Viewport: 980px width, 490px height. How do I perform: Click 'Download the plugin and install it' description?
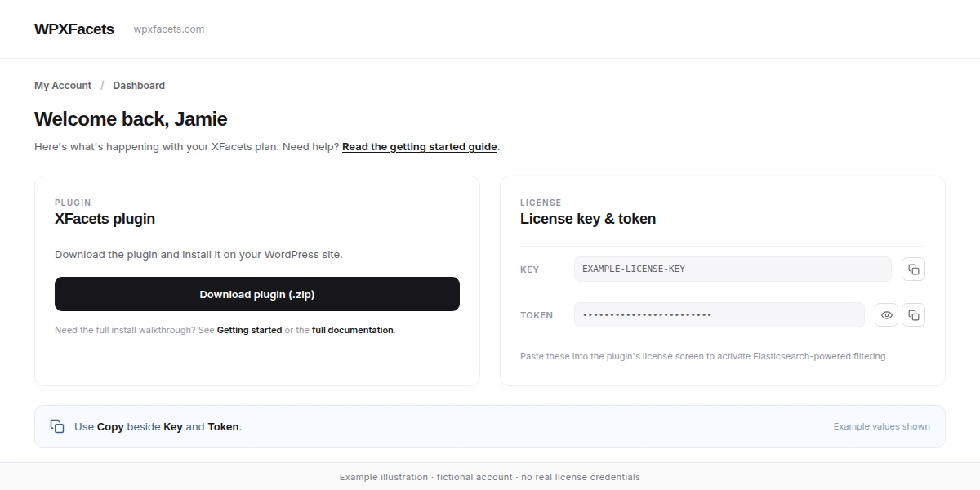[198, 255]
